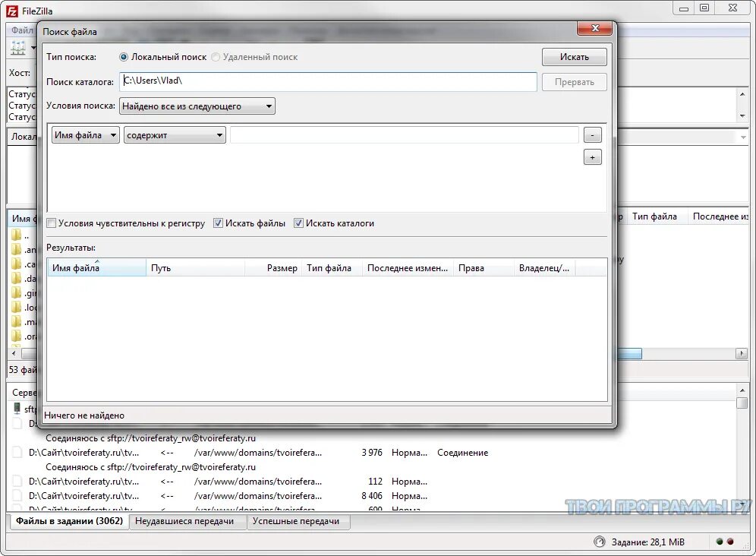Open the Site Manager toolbar icon
The height and width of the screenshot is (556, 756).
click(x=18, y=48)
